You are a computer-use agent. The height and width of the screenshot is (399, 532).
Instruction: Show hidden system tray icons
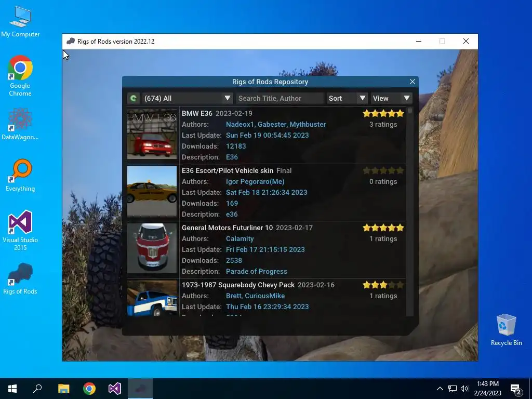(x=440, y=389)
